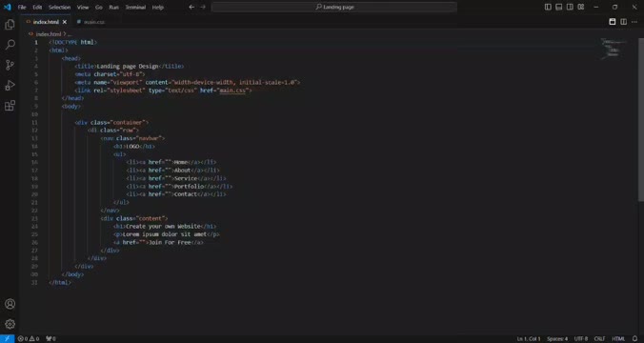Toggle the panel layout button
This screenshot has width=644, height=343.
559,7
